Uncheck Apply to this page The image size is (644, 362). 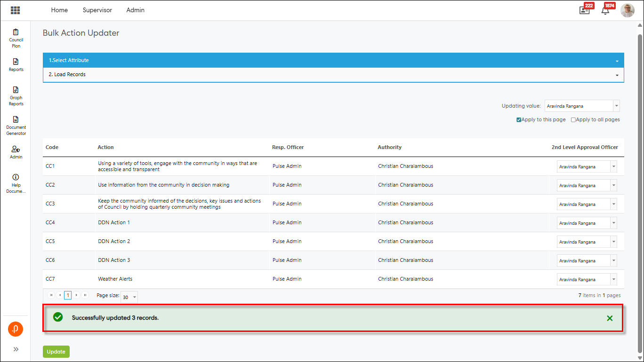[519, 120]
